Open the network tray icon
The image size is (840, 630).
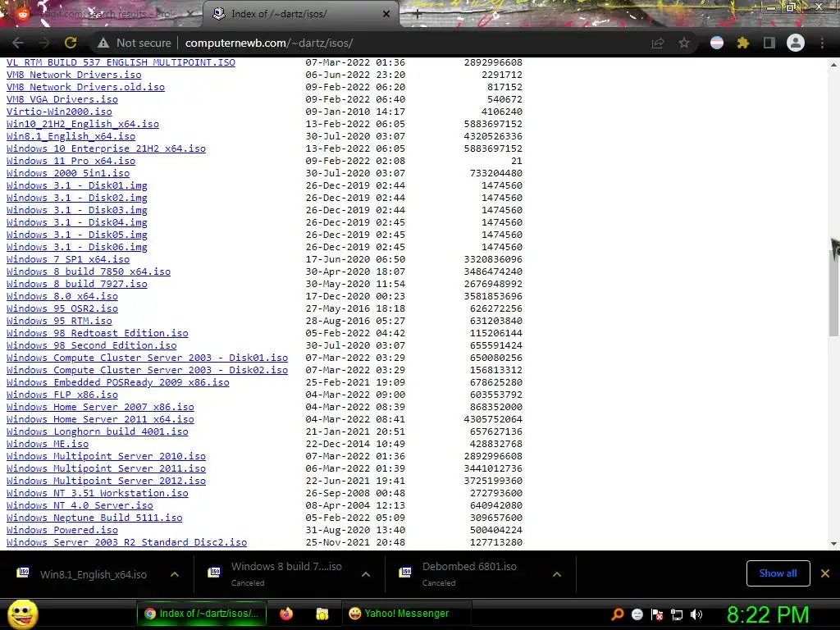point(677,614)
